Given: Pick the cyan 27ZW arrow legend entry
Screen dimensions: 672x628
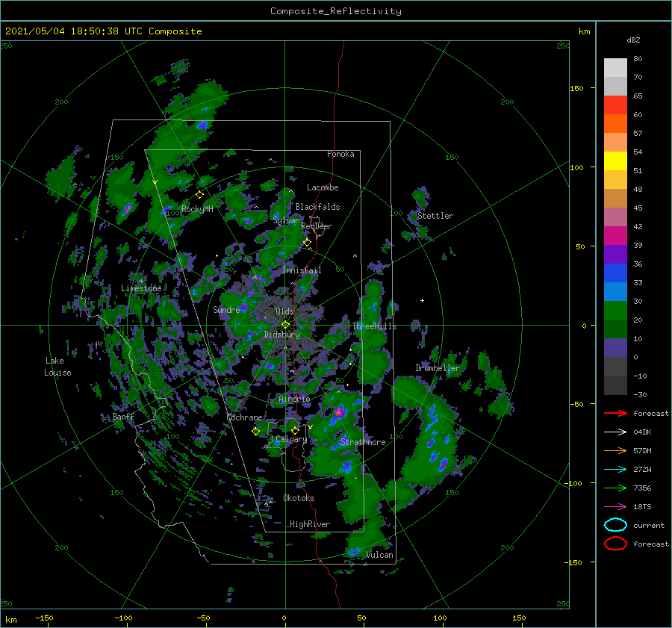Looking at the screenshot, I should [x=615, y=470].
